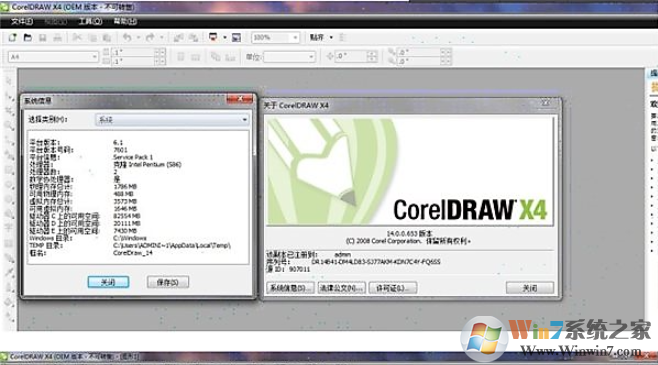Open the 贴齐 snap-to dropdown
The height and width of the screenshot is (365, 658).
coord(331,38)
